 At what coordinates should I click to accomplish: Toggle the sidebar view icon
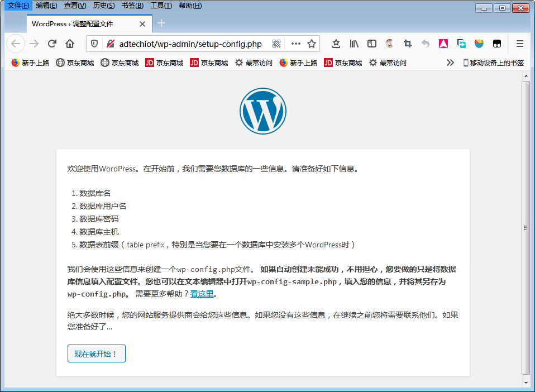[371, 43]
